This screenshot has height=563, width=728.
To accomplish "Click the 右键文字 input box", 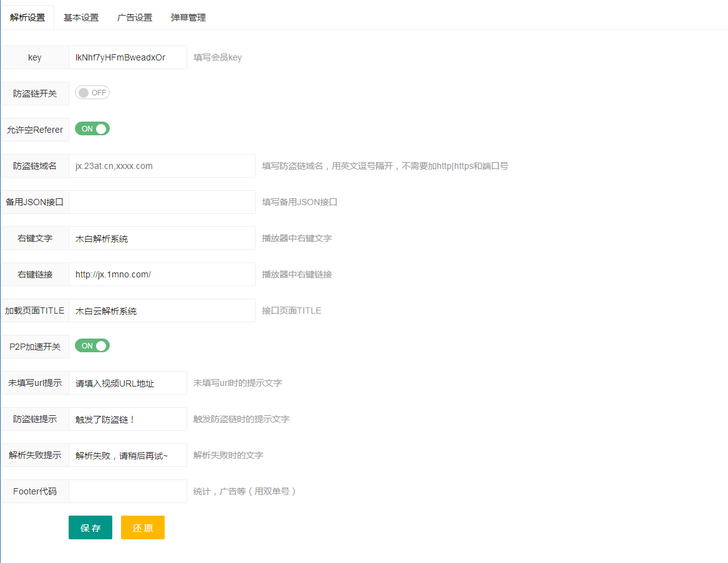I will [x=162, y=238].
